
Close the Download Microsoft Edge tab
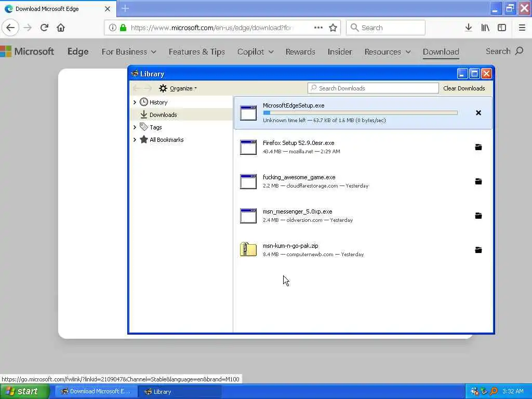108,9
